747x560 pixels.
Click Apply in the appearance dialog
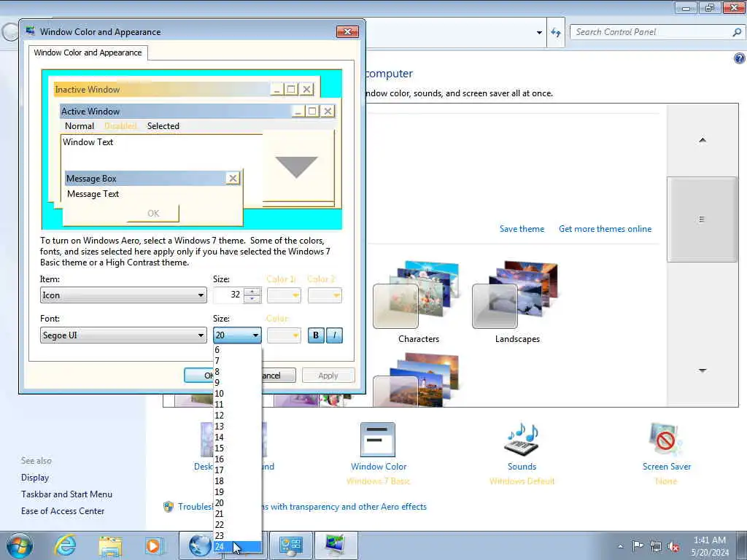click(x=328, y=376)
